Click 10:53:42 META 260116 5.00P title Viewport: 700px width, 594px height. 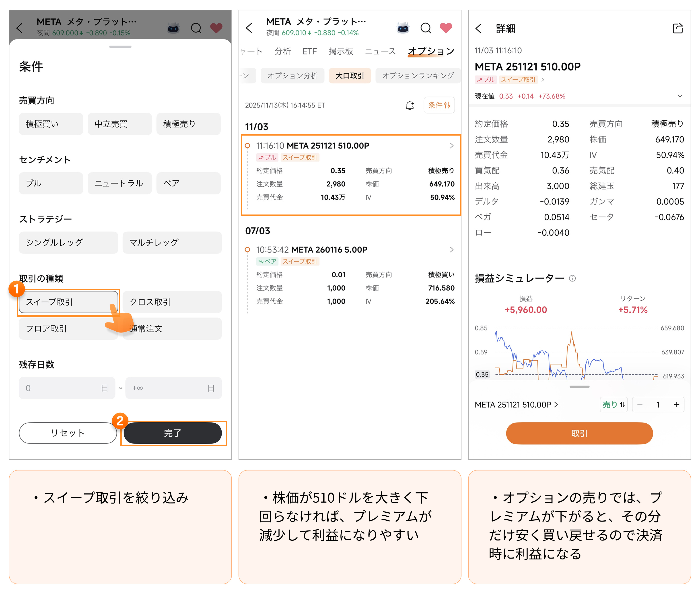point(311,250)
